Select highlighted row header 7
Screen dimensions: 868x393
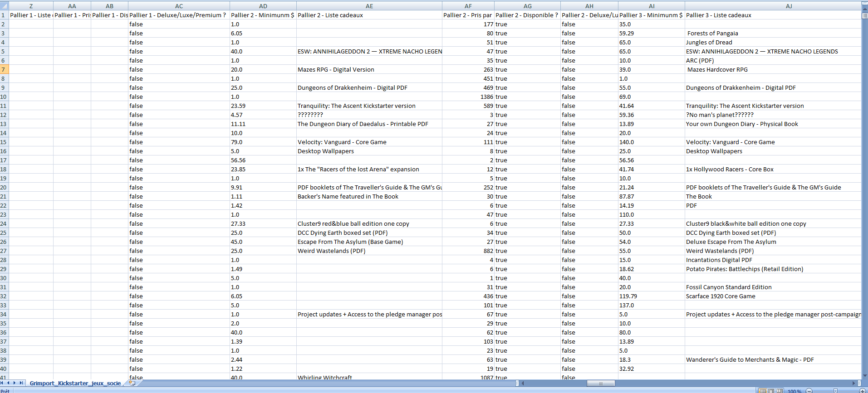[4, 69]
